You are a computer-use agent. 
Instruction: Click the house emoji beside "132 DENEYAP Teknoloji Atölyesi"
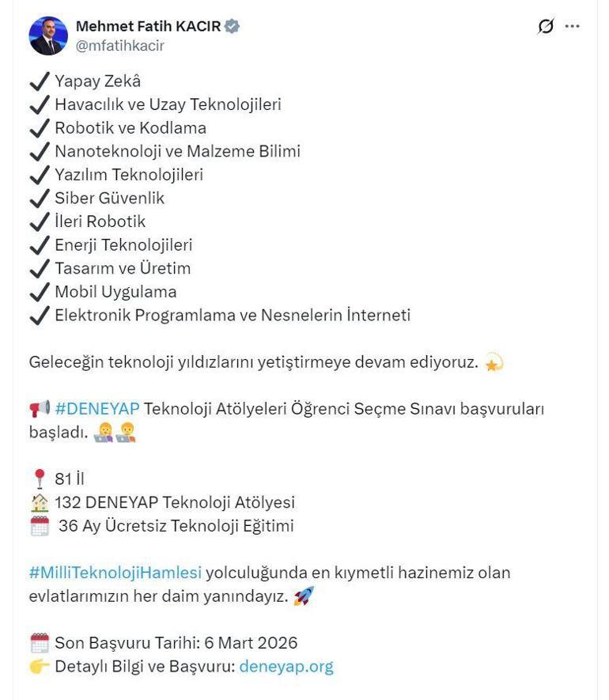pyautogui.click(x=38, y=501)
